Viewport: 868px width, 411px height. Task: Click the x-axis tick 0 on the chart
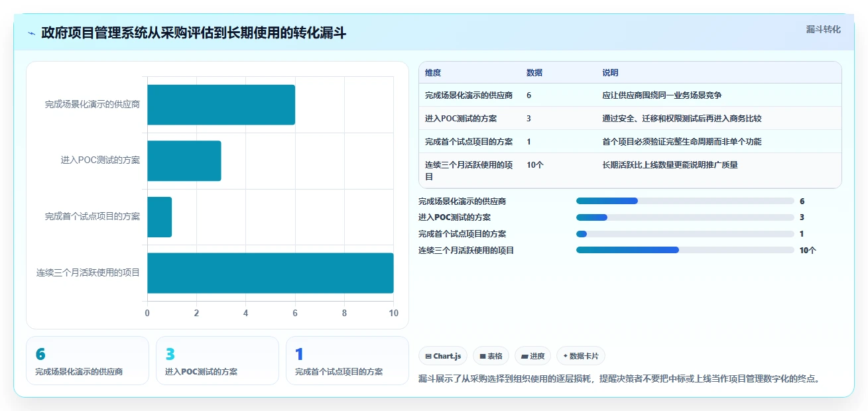[x=147, y=313]
